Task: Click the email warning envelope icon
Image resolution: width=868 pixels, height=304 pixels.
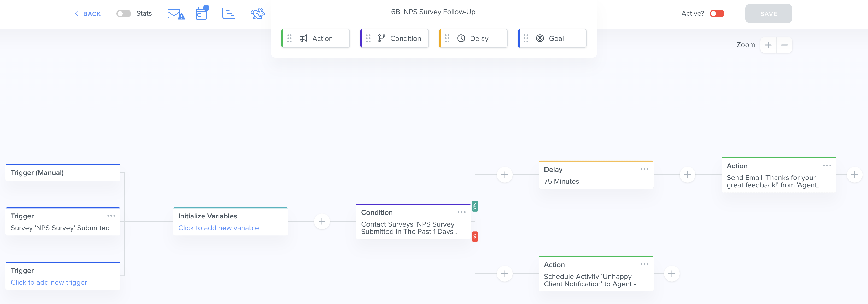Action: click(176, 14)
